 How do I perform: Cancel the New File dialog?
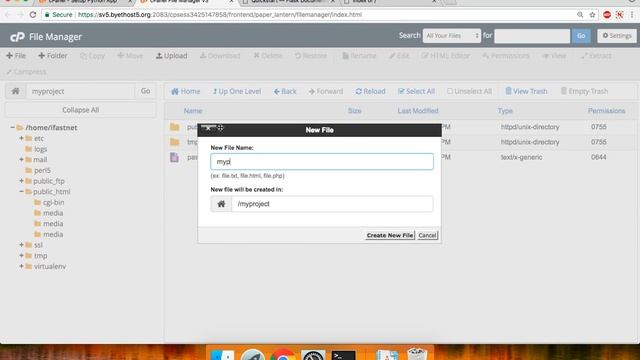(427, 236)
